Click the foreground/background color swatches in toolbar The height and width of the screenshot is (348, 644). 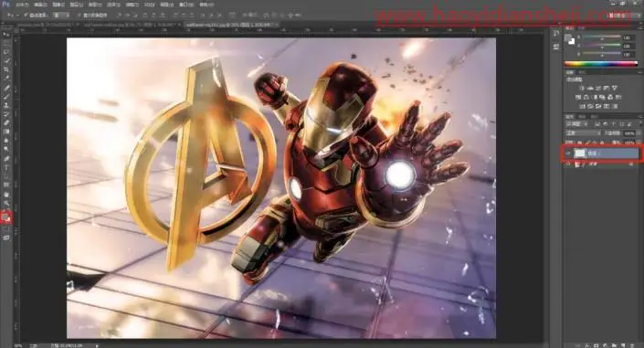[x=6, y=217]
